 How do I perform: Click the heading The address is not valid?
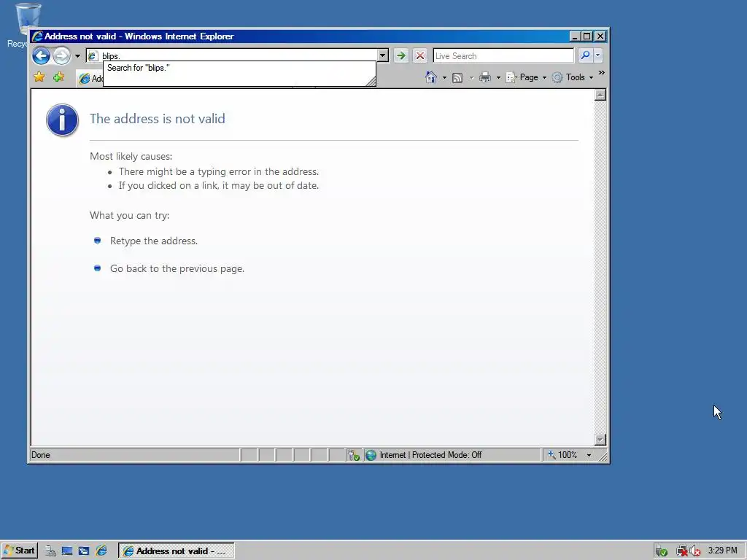click(158, 119)
